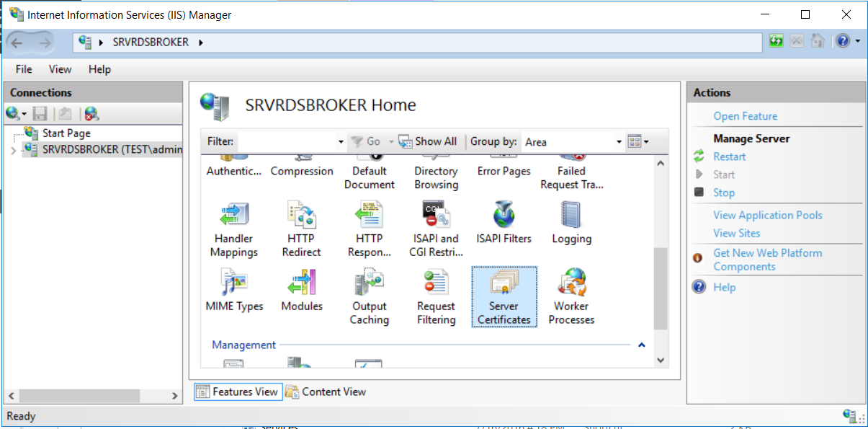The width and height of the screenshot is (868, 429).
Task: Open the HTTP Response Headers feature
Action: click(369, 229)
